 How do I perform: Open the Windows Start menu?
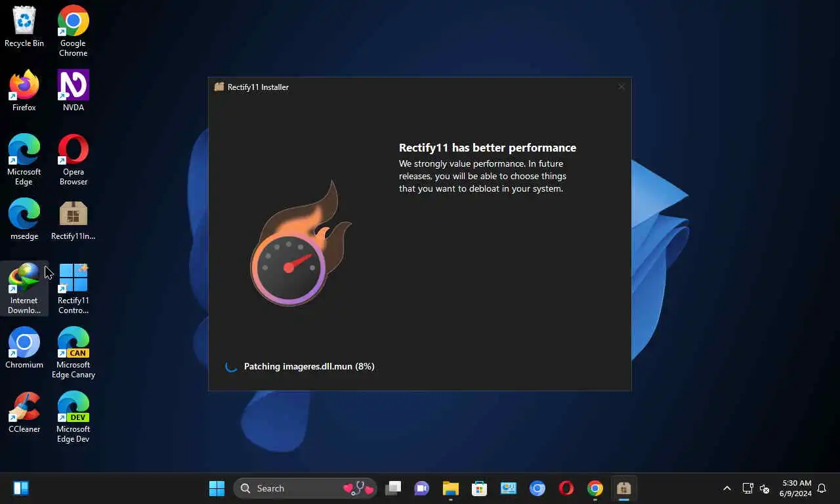(217, 488)
